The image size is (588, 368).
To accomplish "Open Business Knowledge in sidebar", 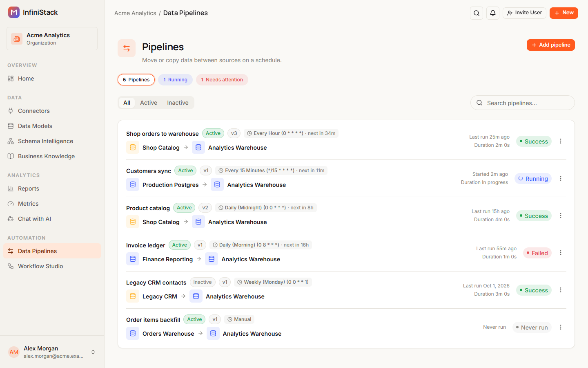I will point(52,156).
